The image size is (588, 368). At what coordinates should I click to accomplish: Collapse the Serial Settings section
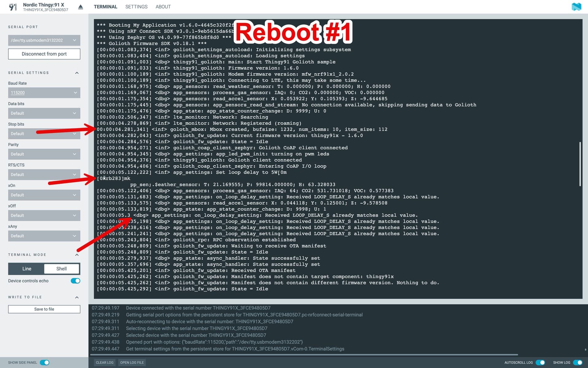77,73
